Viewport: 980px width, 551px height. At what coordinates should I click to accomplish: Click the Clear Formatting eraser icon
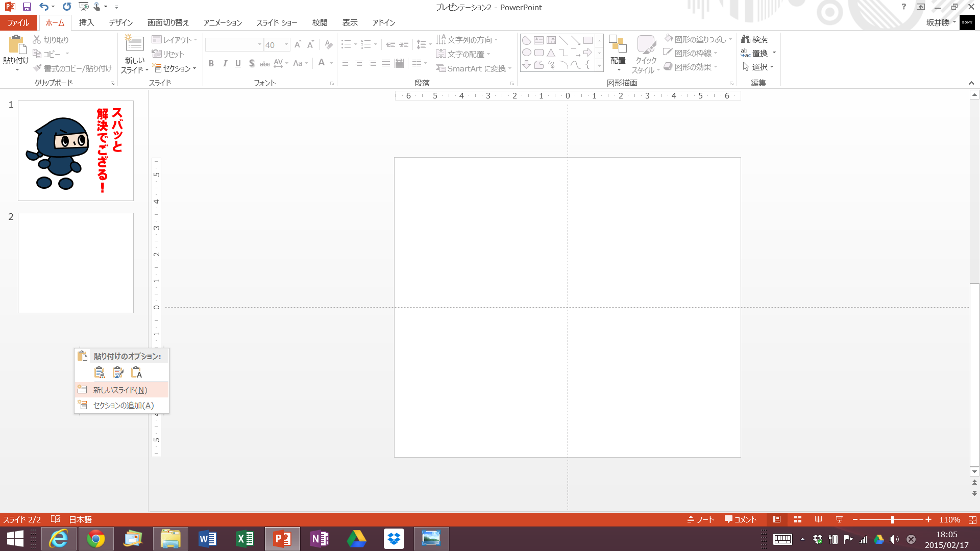[329, 45]
